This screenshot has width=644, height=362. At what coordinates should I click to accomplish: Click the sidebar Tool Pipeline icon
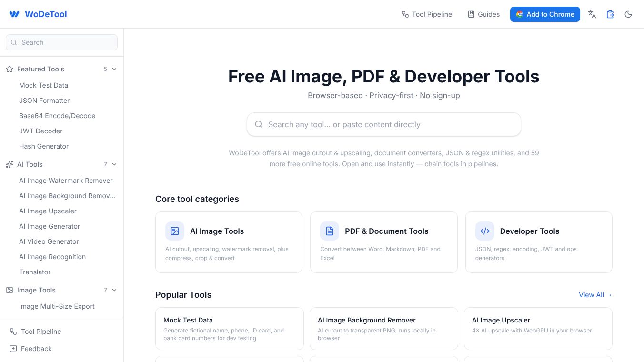(13, 332)
